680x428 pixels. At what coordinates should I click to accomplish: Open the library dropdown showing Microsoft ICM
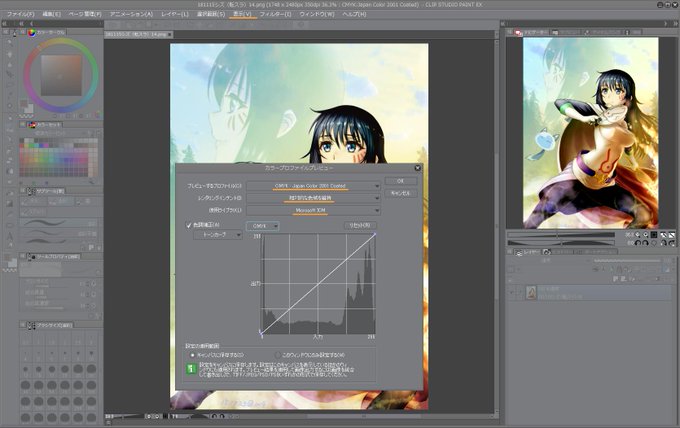point(314,210)
